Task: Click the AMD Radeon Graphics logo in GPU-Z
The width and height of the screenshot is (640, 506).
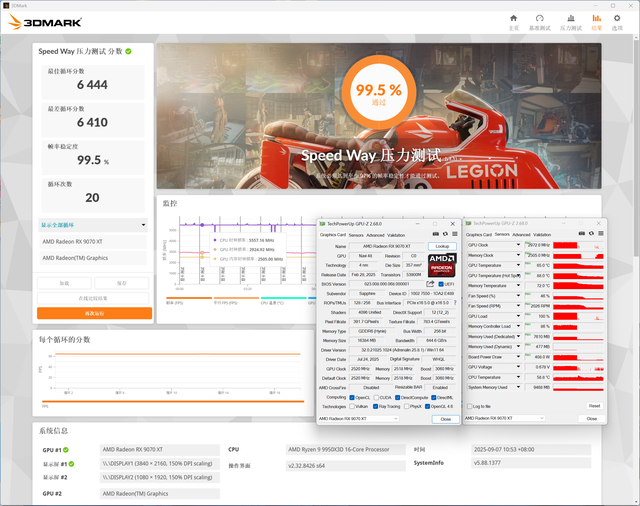Action: pyautogui.click(x=442, y=265)
